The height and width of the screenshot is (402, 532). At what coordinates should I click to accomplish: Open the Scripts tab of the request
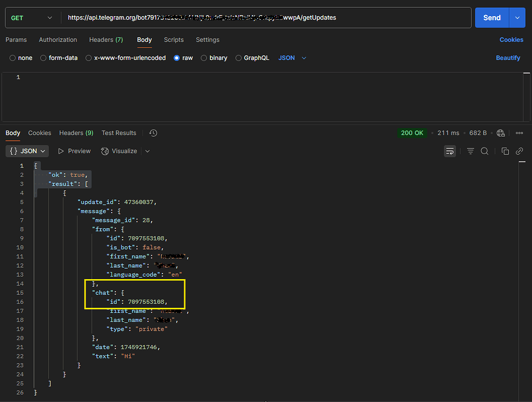tap(174, 40)
